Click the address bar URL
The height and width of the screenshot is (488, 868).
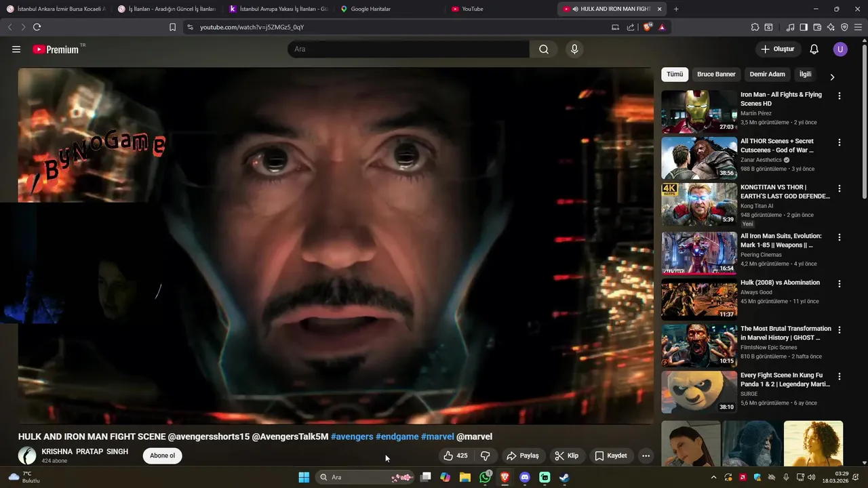[252, 27]
